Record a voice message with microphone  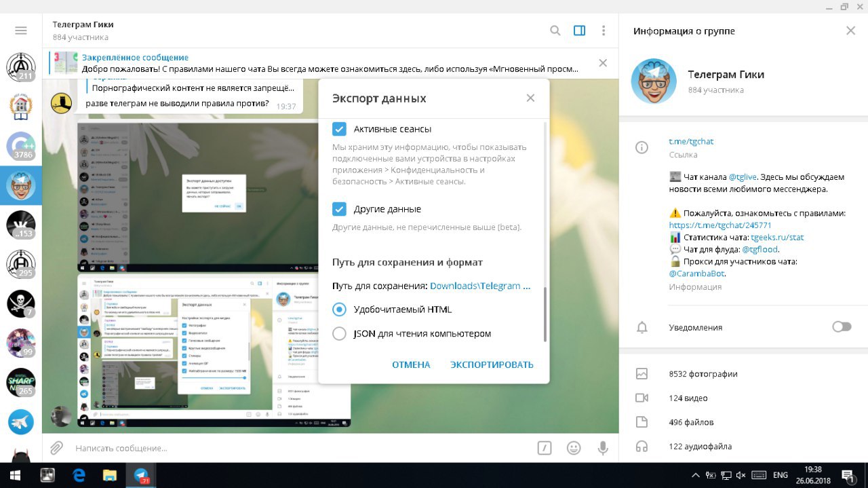[x=602, y=448]
